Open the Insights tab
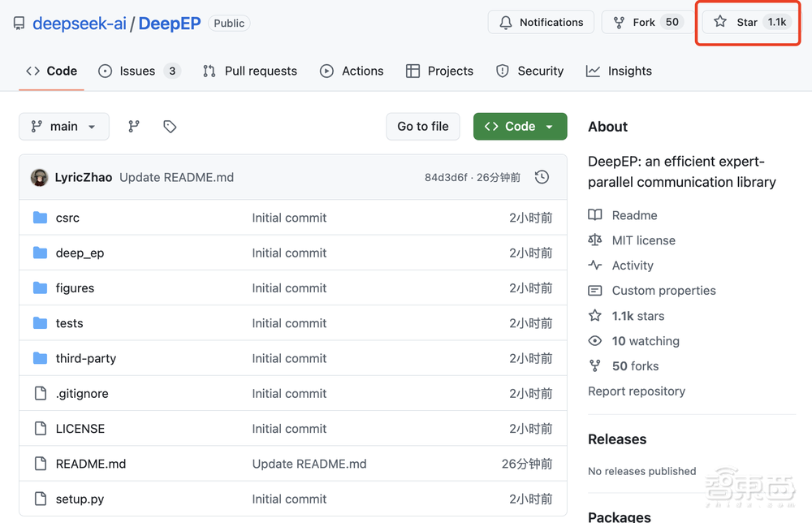This screenshot has width=812, height=523. (x=619, y=71)
